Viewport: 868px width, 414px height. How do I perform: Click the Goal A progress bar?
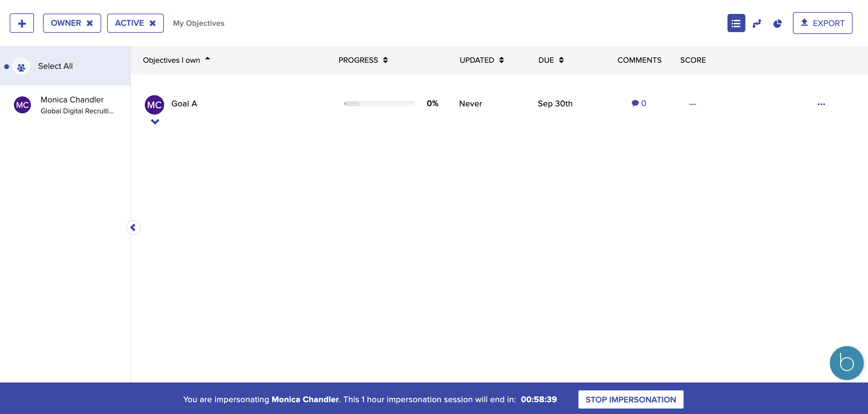click(379, 104)
